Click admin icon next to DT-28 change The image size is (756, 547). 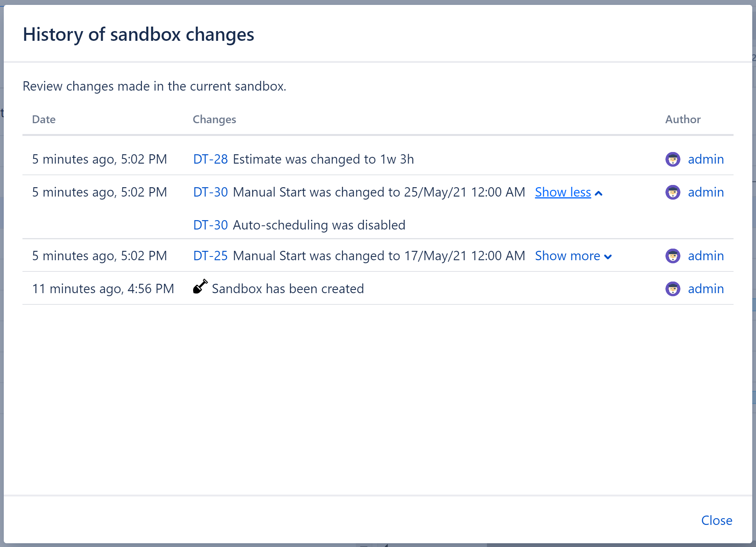pos(673,159)
